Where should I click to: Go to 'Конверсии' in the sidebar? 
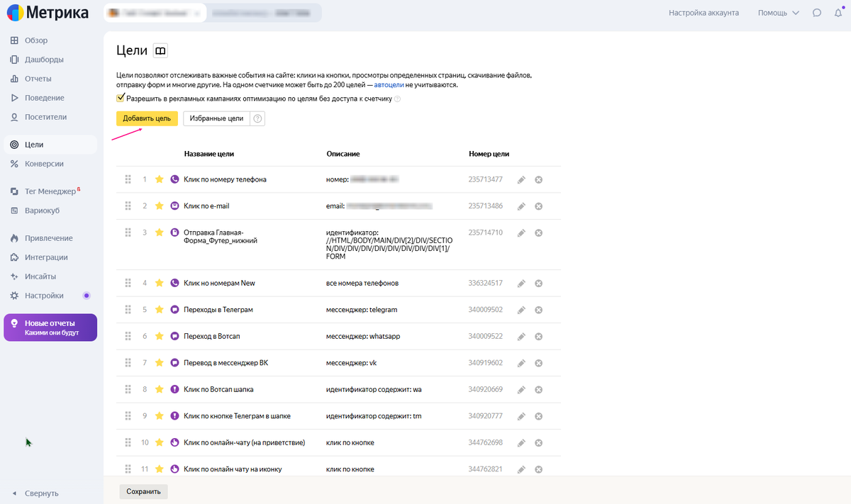click(44, 164)
